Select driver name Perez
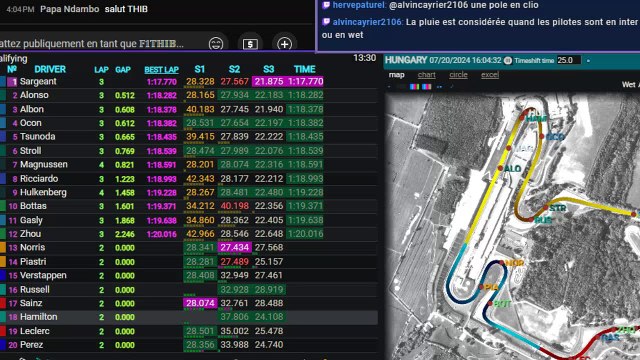The image size is (640, 360). [x=31, y=344]
